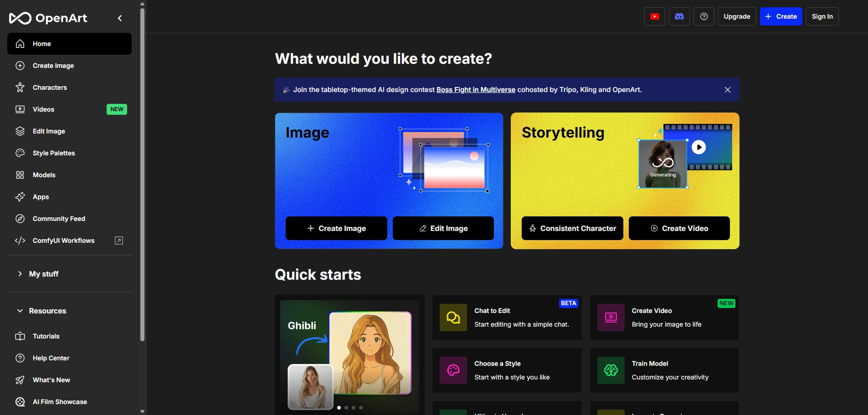The image size is (868, 415).
Task: Click the Edit Image button on the Image card
Action: click(443, 228)
